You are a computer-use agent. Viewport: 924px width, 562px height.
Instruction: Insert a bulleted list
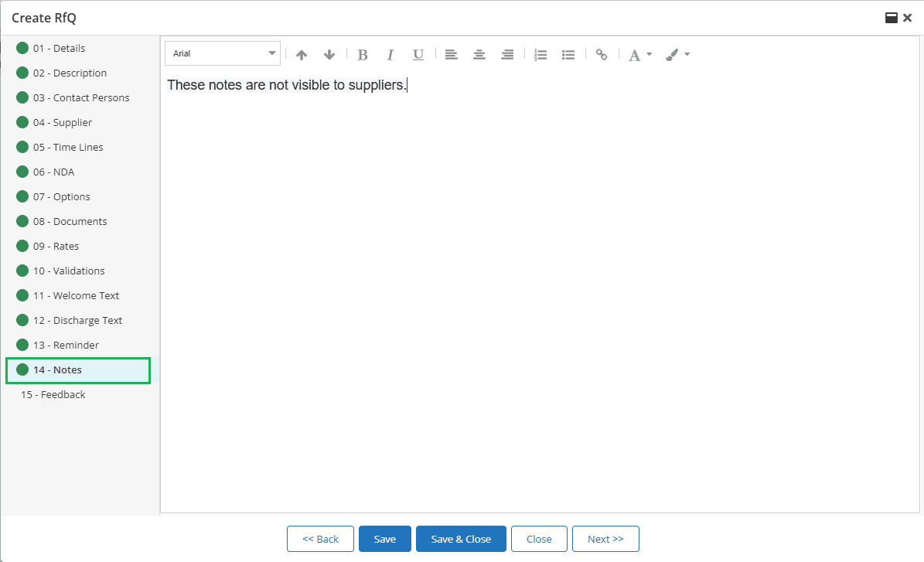(x=568, y=55)
